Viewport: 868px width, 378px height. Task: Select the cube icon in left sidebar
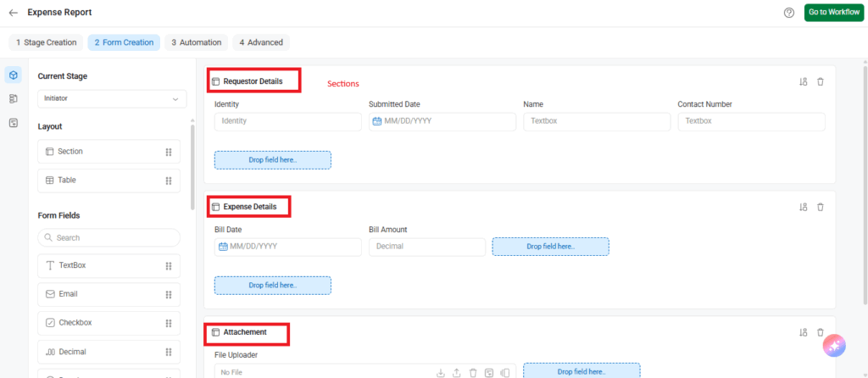(14, 75)
